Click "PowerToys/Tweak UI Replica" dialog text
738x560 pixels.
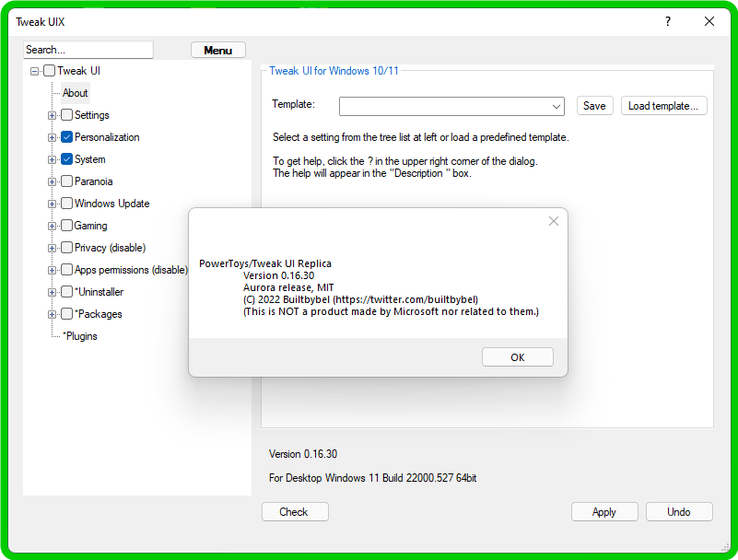click(265, 263)
